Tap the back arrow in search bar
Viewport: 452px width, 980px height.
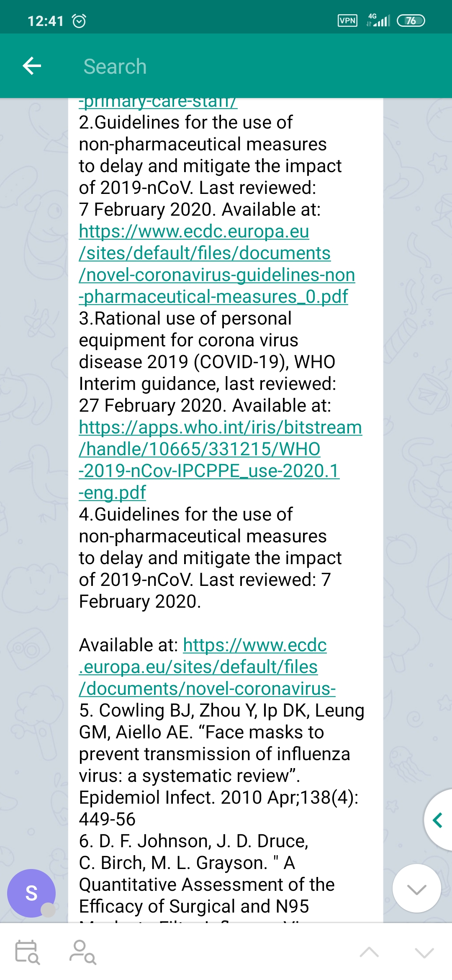[x=32, y=66]
